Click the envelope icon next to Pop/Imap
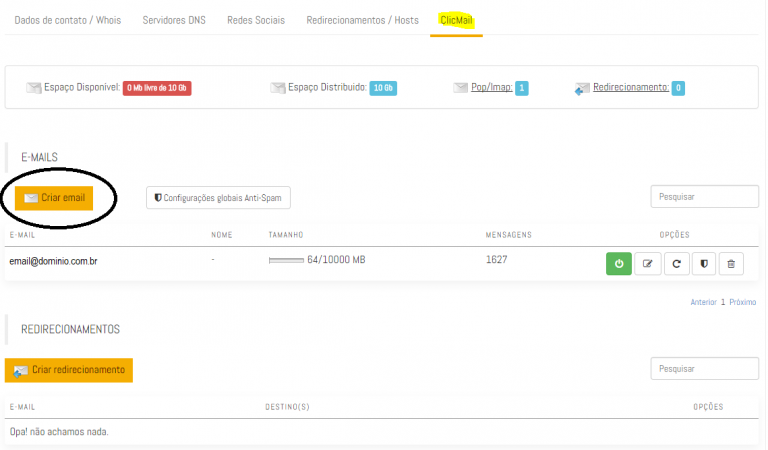The height and width of the screenshot is (450, 768). pos(460,88)
